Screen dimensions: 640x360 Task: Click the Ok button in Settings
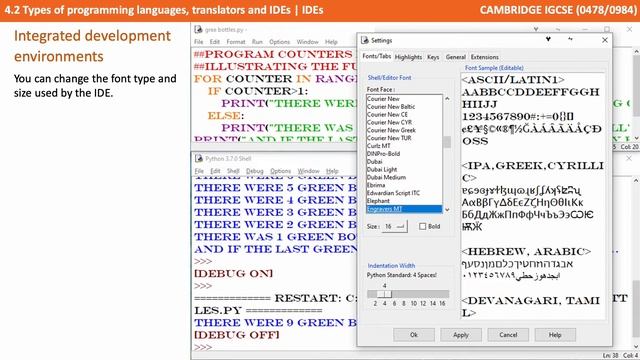414,335
